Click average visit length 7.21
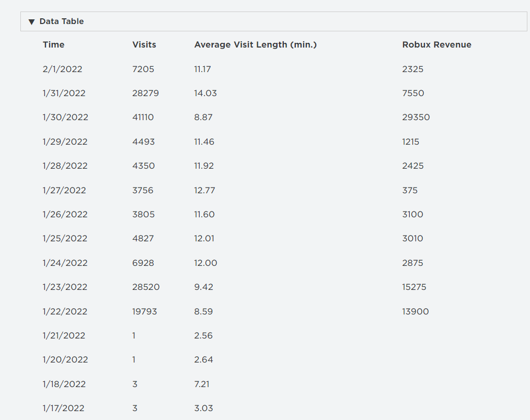This screenshot has width=530, height=420. point(202,384)
